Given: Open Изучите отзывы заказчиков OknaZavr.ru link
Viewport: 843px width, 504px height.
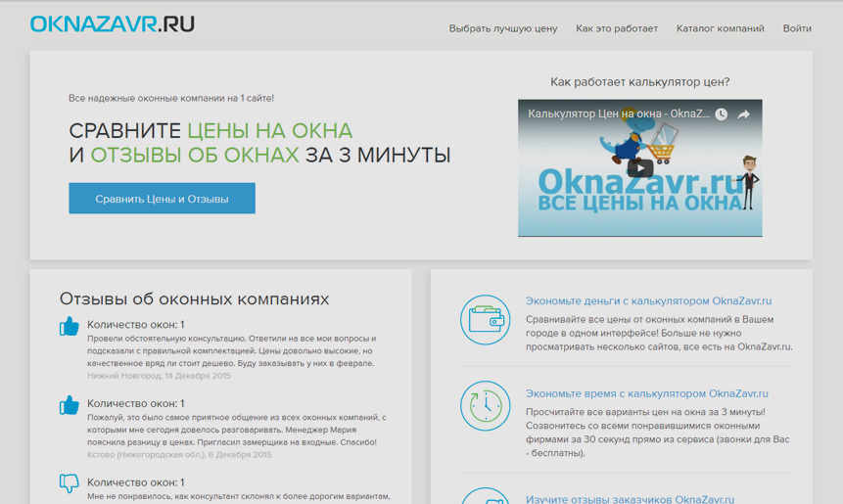Looking at the screenshot, I should pos(631,499).
